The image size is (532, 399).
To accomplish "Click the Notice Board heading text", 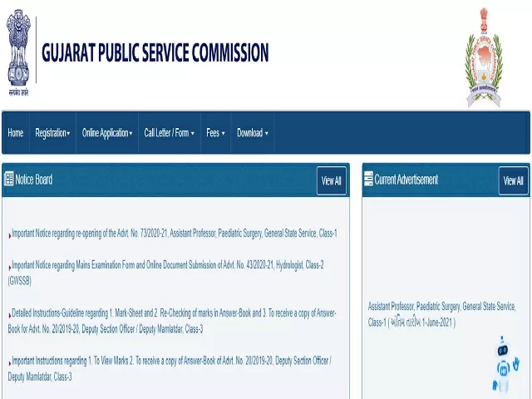I will pyautogui.click(x=34, y=180).
